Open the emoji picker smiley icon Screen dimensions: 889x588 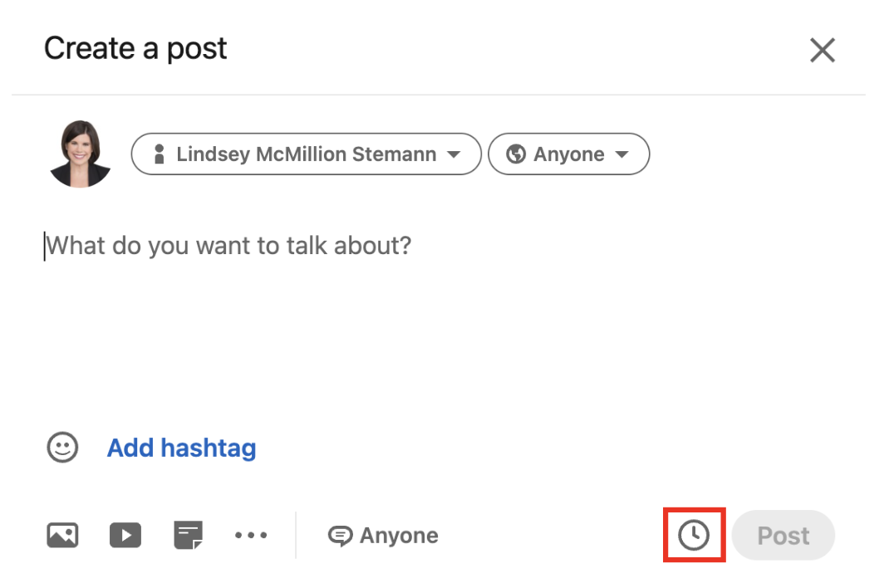click(x=61, y=448)
